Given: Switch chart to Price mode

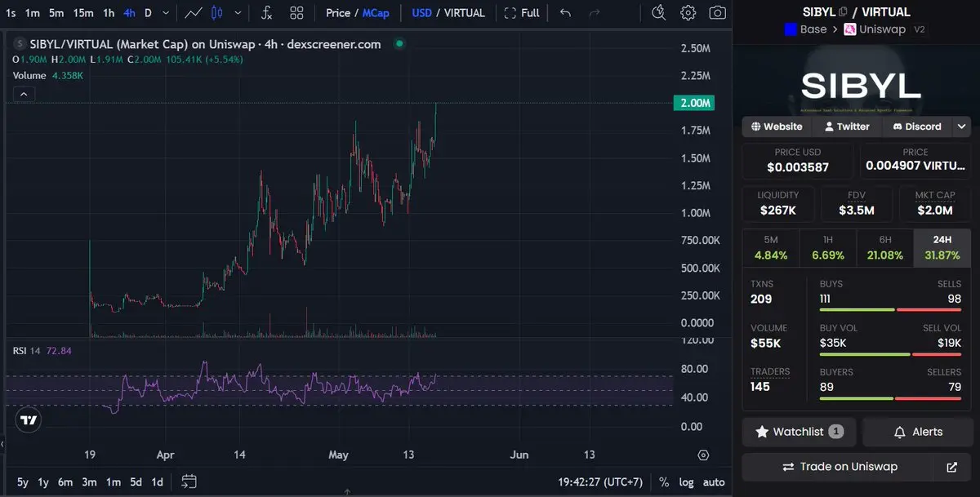Looking at the screenshot, I should pos(337,13).
